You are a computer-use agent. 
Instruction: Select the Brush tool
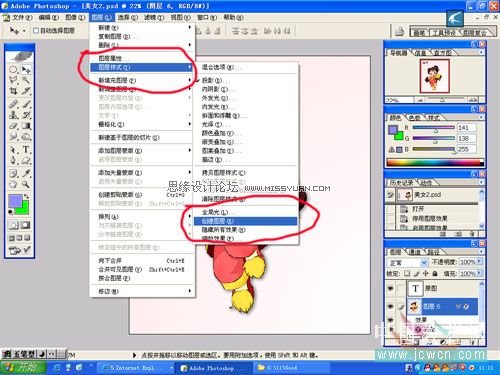[26, 104]
